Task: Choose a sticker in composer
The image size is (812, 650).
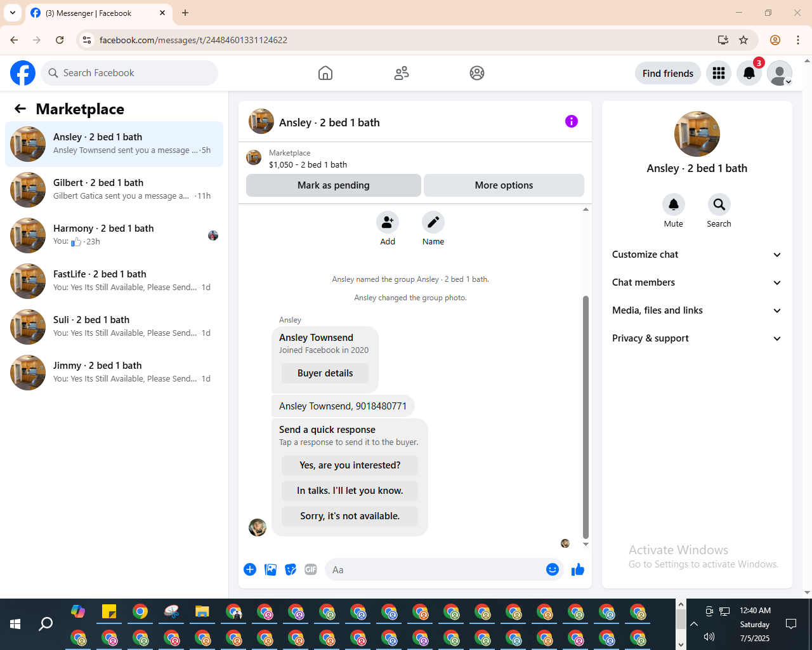Action: [291, 569]
